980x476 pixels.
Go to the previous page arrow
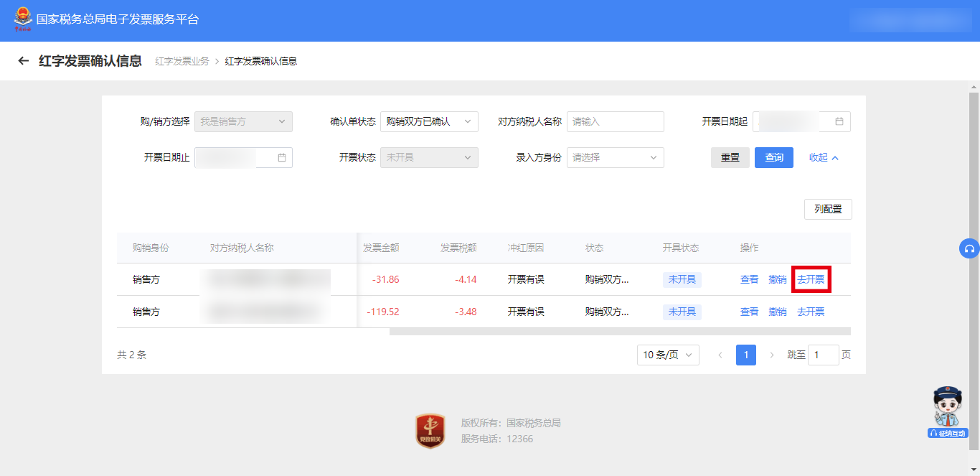point(720,355)
